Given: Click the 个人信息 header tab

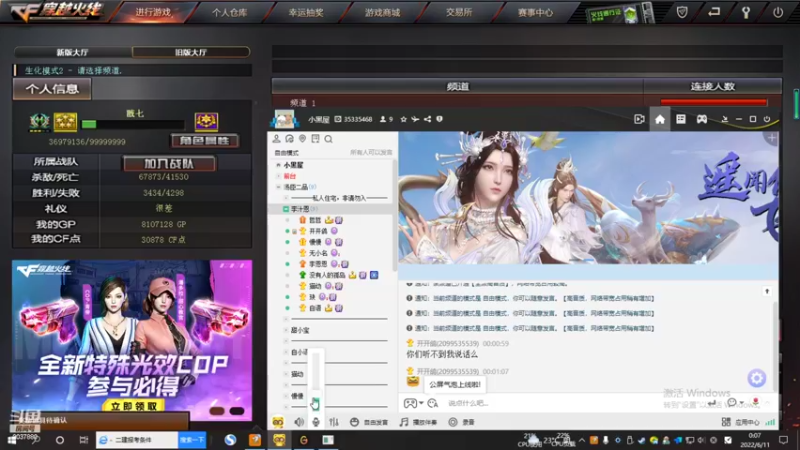Looking at the screenshot, I should (52, 89).
